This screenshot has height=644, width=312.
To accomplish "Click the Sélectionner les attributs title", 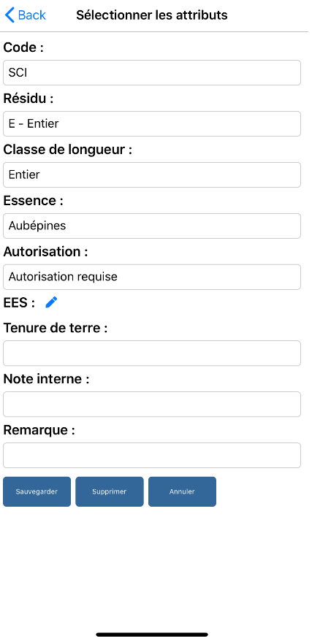I will point(152,15).
